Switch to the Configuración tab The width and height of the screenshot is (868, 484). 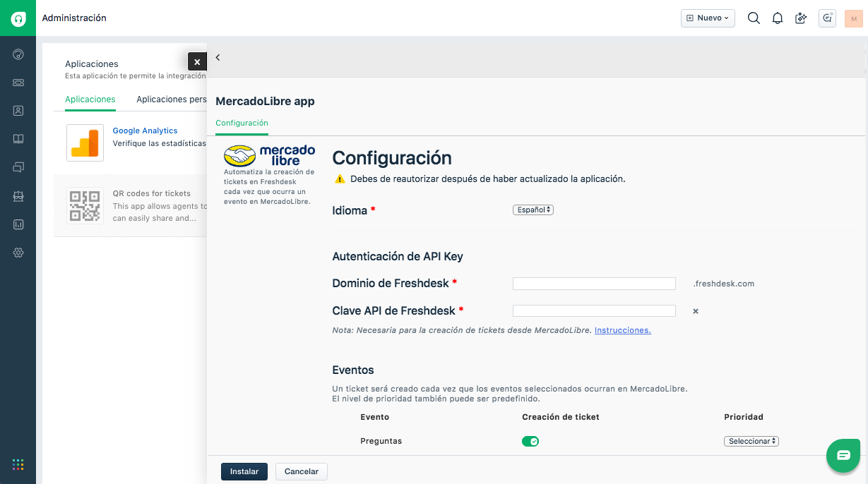pyautogui.click(x=242, y=123)
